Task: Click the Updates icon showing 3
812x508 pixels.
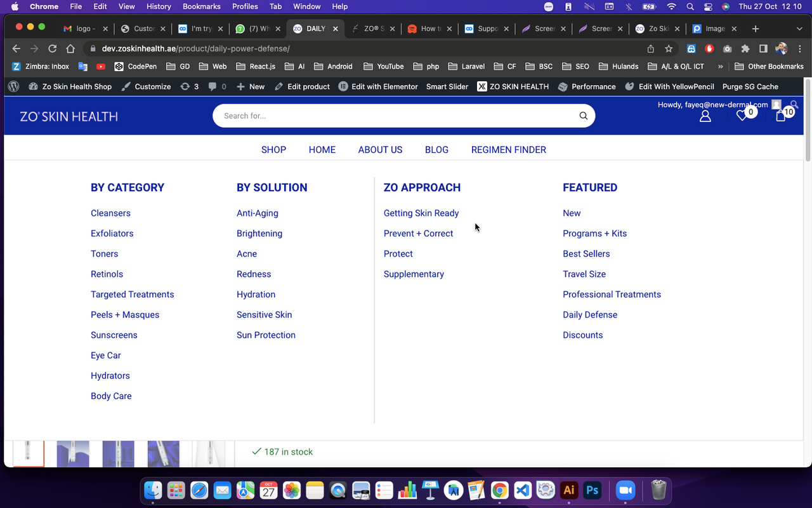Action: click(189, 86)
